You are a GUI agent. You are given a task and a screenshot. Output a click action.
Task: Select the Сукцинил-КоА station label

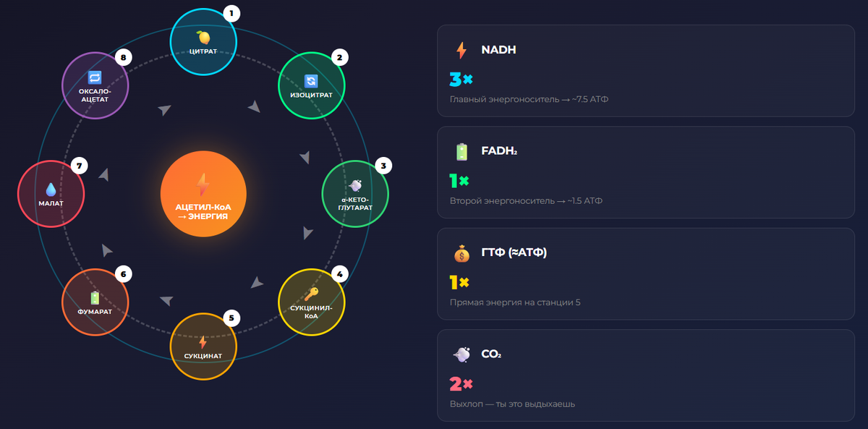(x=312, y=312)
